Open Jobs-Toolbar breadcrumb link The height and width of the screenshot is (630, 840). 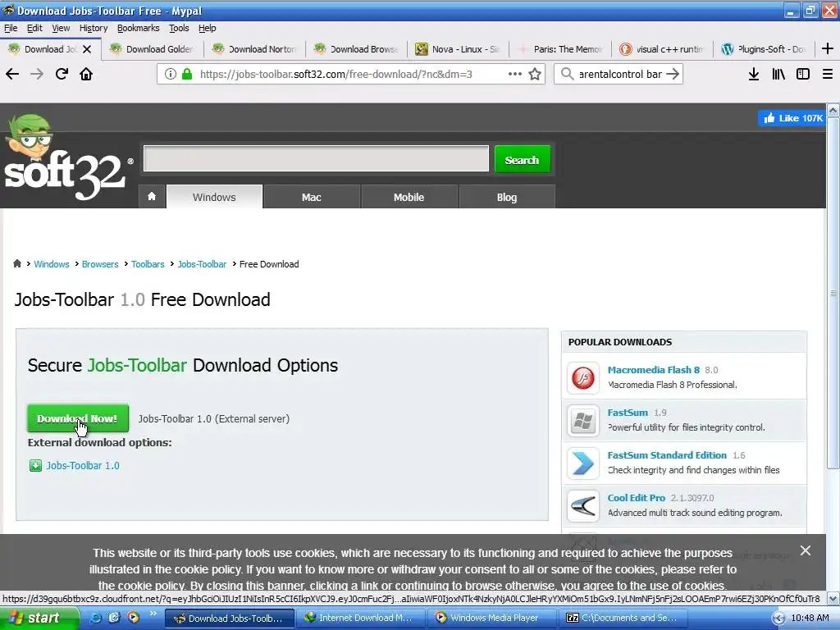click(202, 264)
